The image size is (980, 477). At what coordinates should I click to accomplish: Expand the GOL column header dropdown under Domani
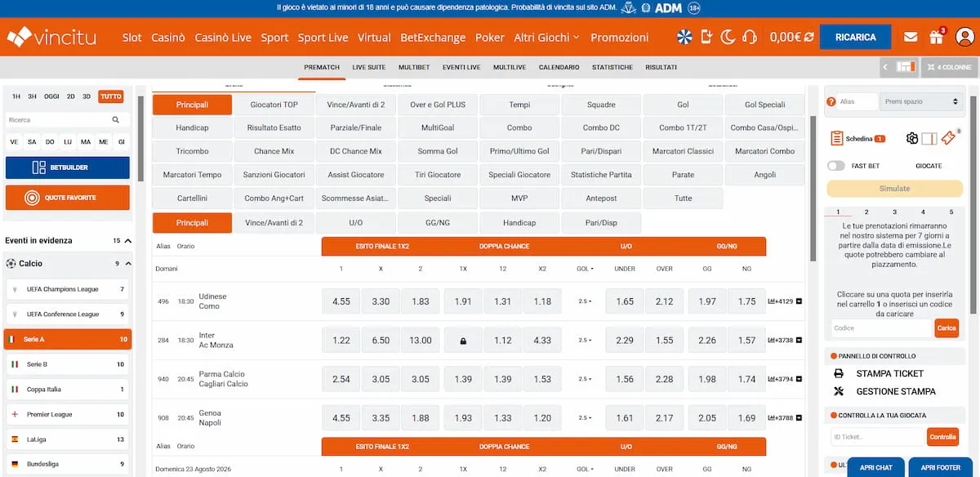coord(585,269)
